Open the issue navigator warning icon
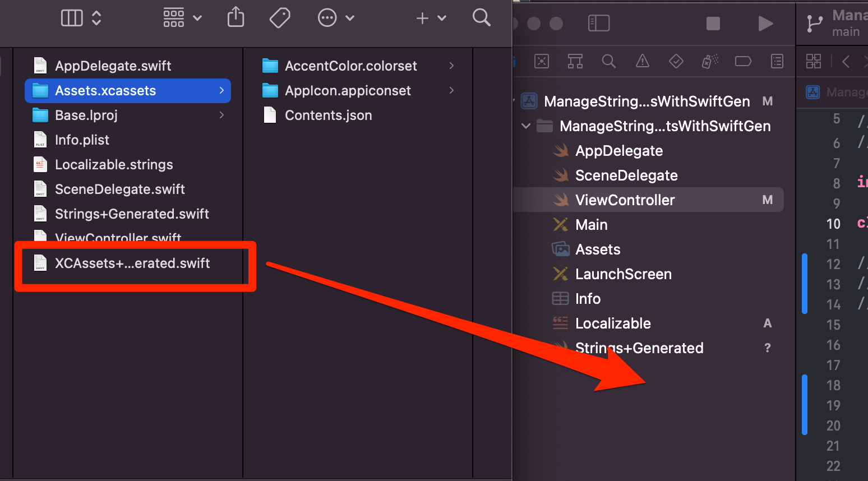Viewport: 868px width, 481px height. 643,61
